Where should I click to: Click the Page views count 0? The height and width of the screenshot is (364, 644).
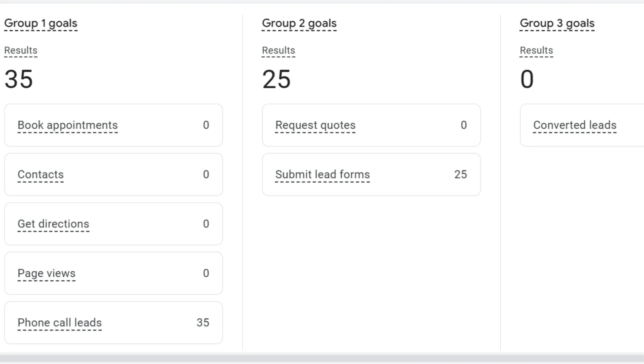[x=206, y=273]
